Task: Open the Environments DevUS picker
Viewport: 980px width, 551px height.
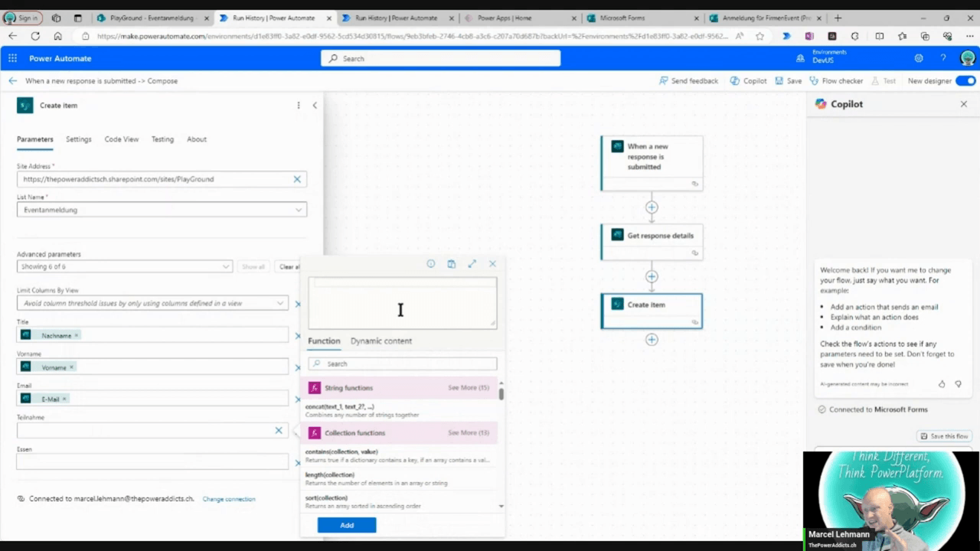Action: (822, 57)
